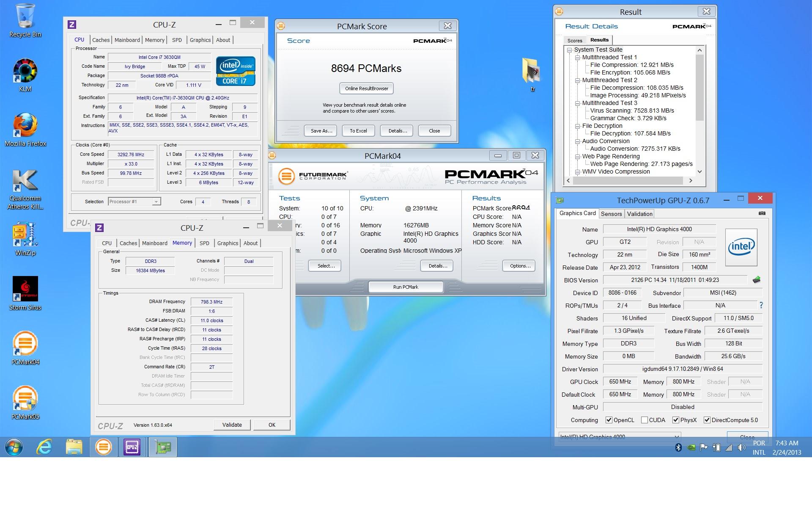Open the Recycle Bin desktop icon
Viewport: 812px width, 508px height.
click(x=25, y=21)
